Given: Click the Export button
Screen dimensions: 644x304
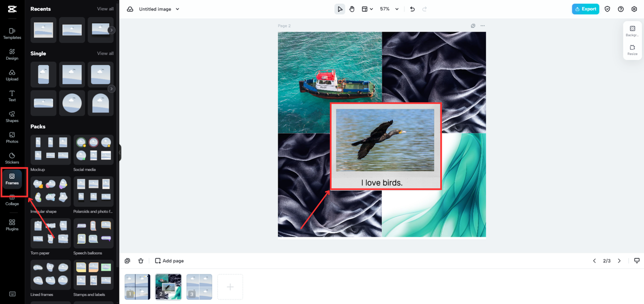Looking at the screenshot, I should [586, 9].
